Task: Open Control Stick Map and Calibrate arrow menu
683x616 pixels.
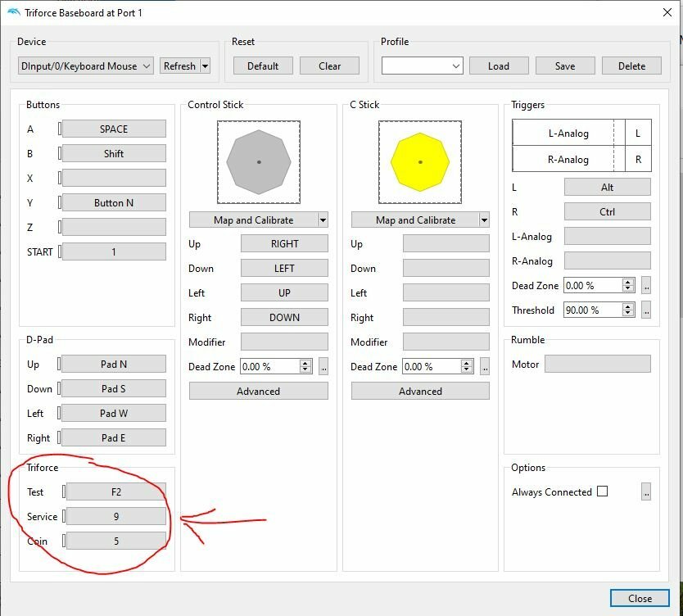Action: point(323,220)
